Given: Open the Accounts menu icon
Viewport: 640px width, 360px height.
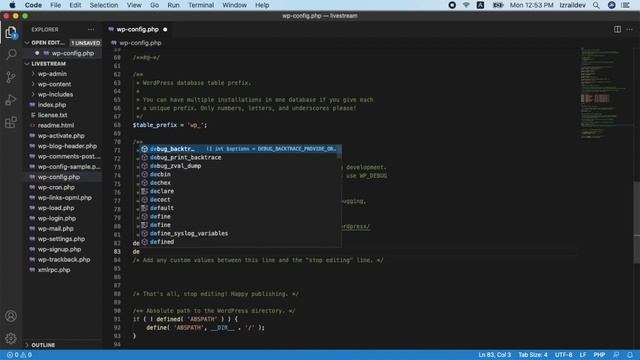Looking at the screenshot, I should 11,316.
